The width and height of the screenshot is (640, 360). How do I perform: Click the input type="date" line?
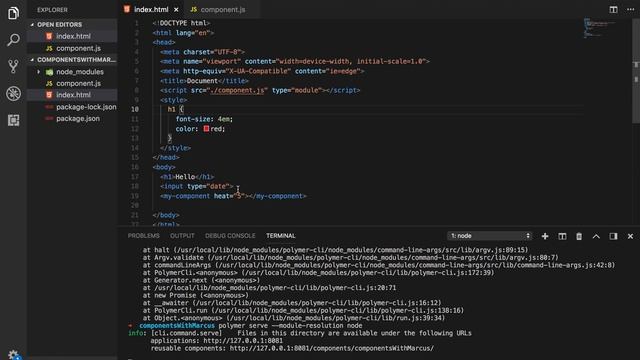197,186
